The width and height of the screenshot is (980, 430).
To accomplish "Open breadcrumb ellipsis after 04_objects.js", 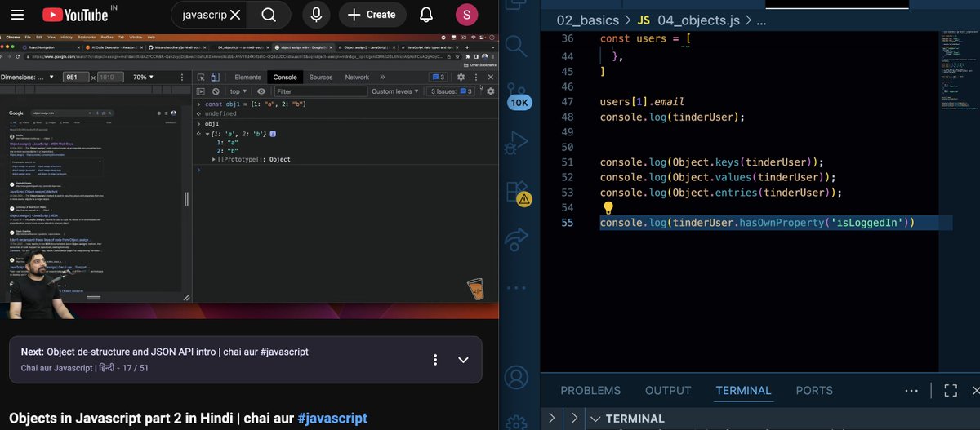I will (x=760, y=20).
